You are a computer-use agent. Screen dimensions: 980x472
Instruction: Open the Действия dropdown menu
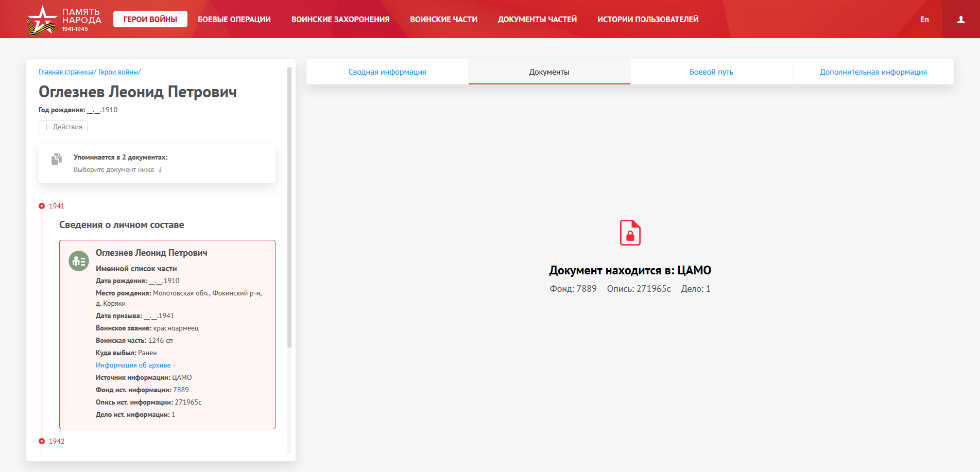click(x=63, y=127)
